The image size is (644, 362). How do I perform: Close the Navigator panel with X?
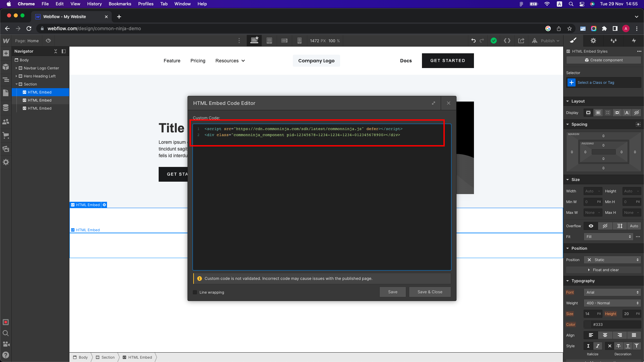[56, 51]
